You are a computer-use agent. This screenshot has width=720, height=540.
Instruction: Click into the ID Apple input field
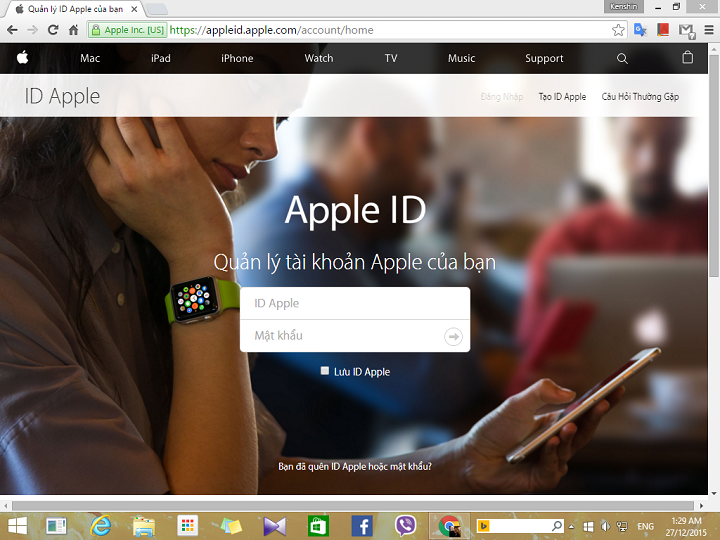[x=355, y=303]
